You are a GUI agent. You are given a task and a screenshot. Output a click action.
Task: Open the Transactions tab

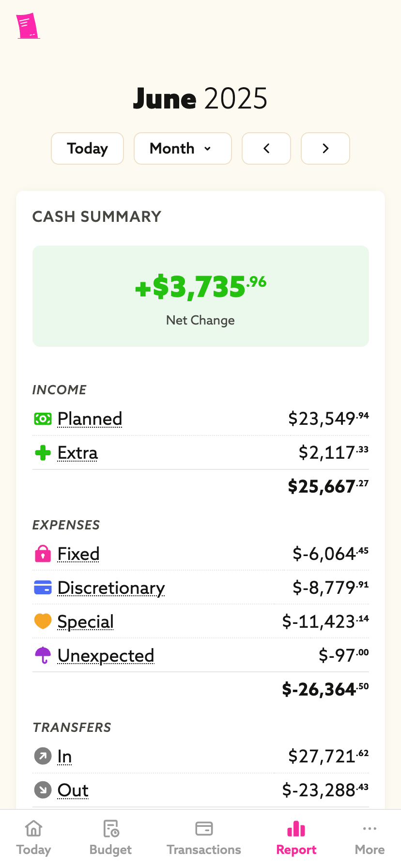tap(204, 838)
